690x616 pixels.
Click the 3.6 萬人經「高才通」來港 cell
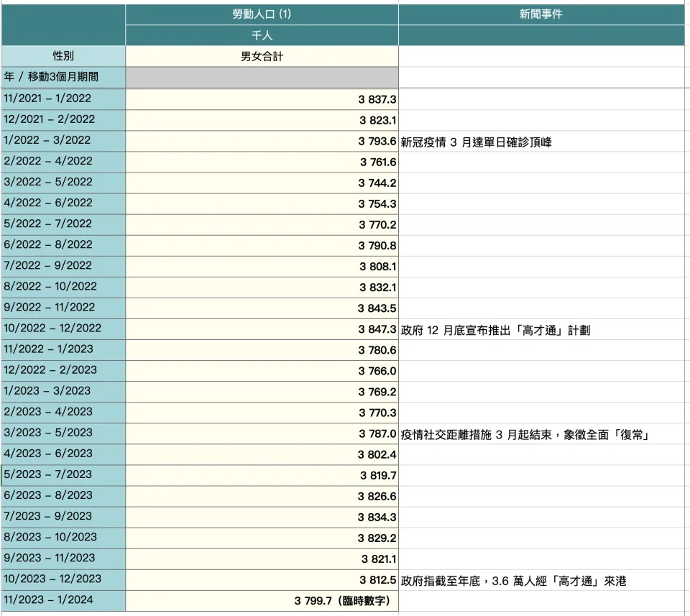(514, 579)
